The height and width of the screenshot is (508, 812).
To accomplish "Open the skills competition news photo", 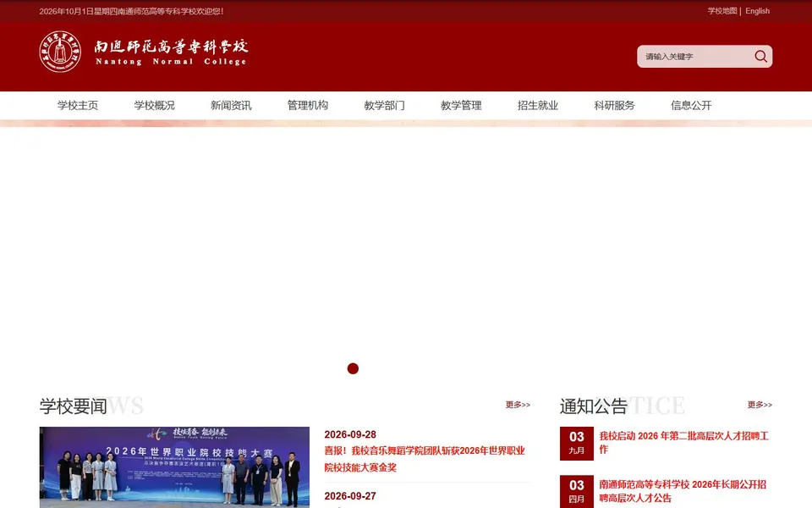I will pyautogui.click(x=174, y=467).
